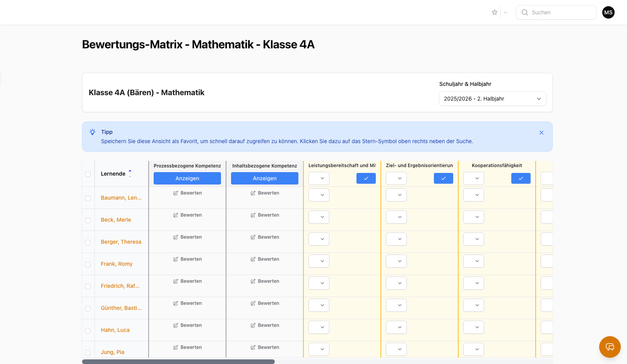This screenshot has height=364, width=627.
Task: Click Anzeigen for Inhaltsbezogene Kompetenz
Action: point(264,178)
